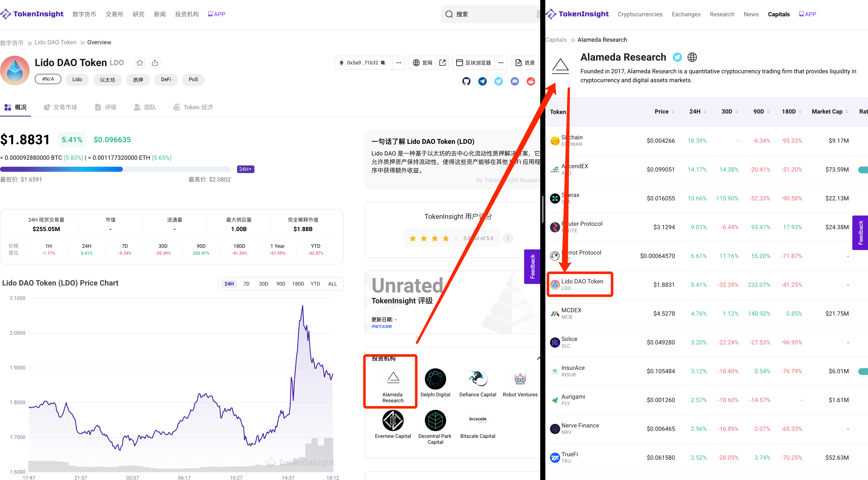This screenshot has height=480, width=868.
Task: Click the share icon next to Lido title
Action: pyautogui.click(x=155, y=63)
